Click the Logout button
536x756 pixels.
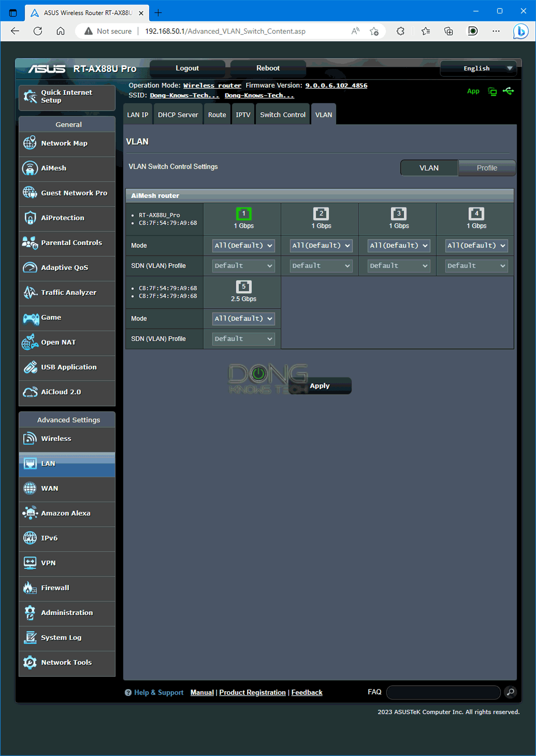click(x=187, y=68)
